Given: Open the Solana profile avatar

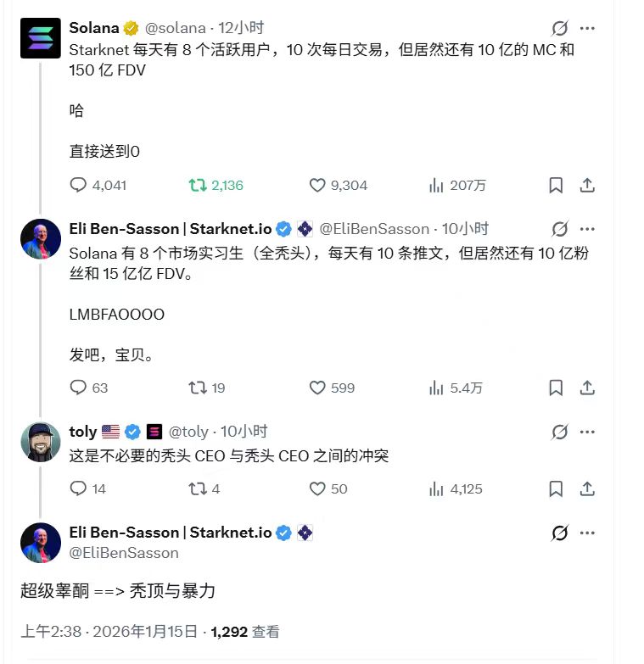Looking at the screenshot, I should pos(40,38).
